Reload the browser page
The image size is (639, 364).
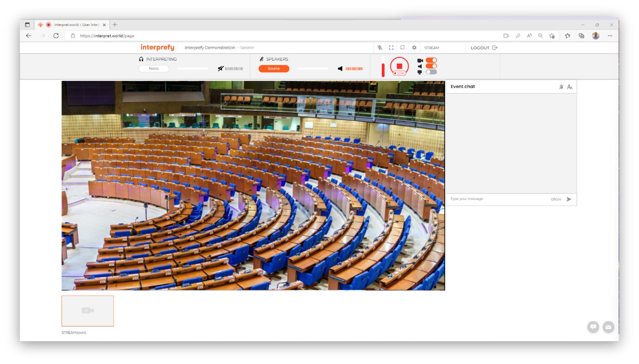pyautogui.click(x=56, y=36)
